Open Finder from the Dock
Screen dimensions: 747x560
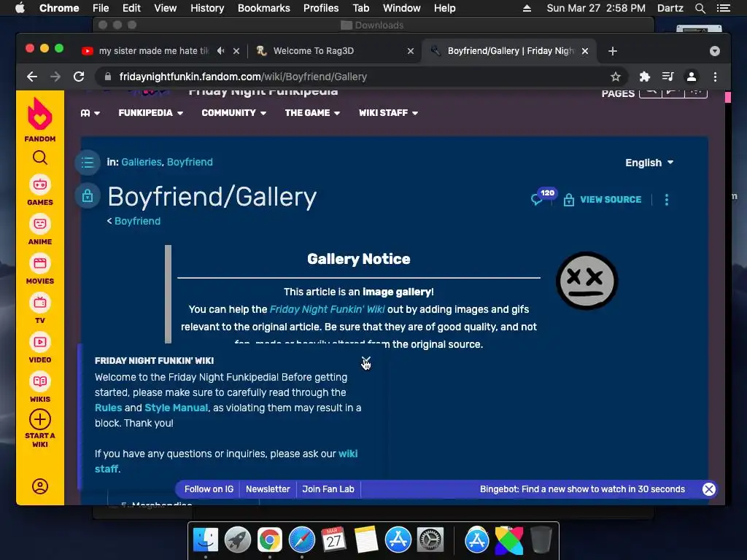(205, 540)
